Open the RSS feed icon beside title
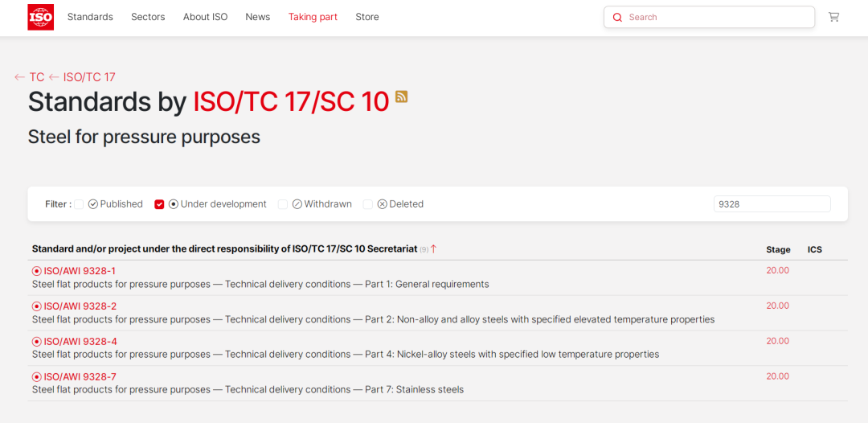The width and height of the screenshot is (868, 423). [402, 97]
